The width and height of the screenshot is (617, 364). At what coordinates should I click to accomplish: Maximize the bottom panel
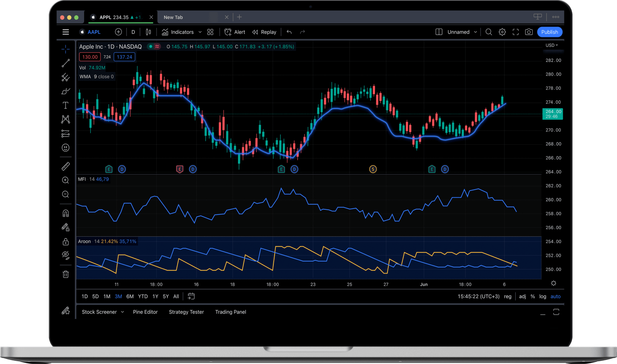click(556, 312)
